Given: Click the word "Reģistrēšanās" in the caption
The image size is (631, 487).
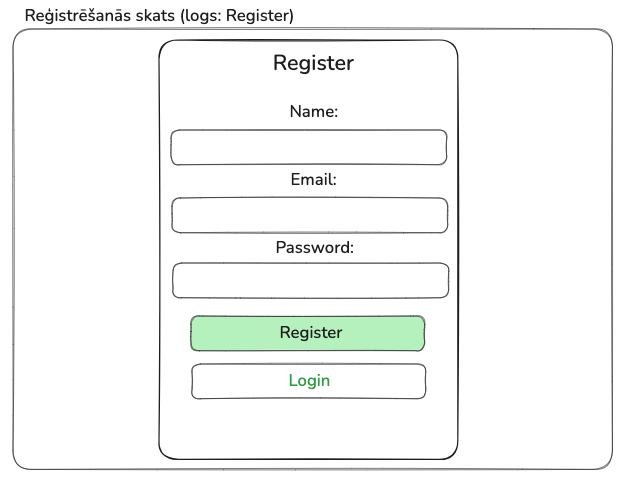Looking at the screenshot, I should pos(79,17).
